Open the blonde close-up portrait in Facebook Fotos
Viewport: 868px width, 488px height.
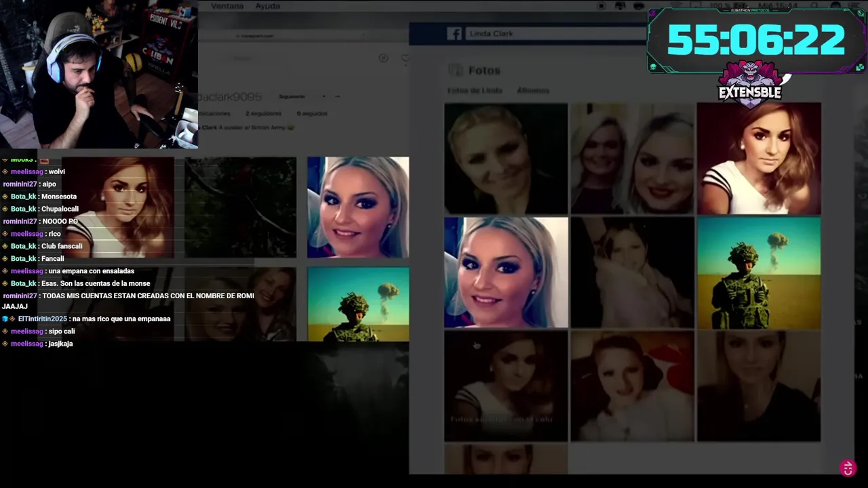[x=506, y=272]
